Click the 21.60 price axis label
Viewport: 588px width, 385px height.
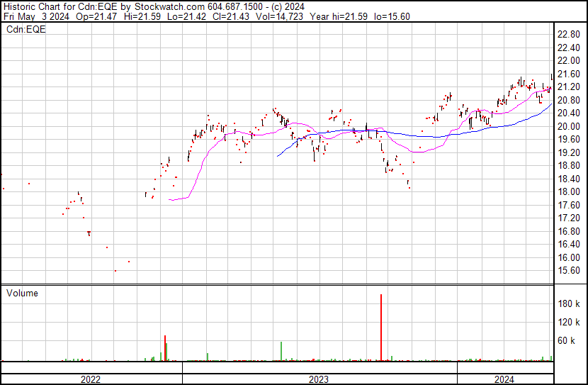point(568,74)
